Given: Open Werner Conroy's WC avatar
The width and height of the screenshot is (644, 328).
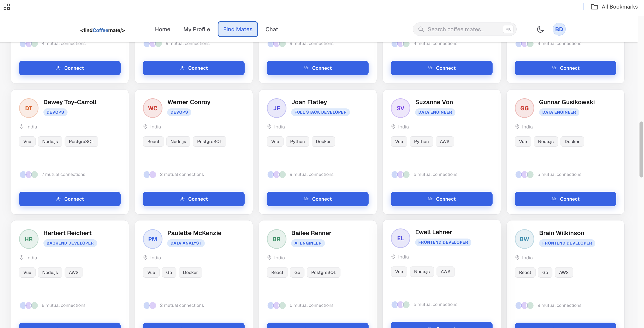Looking at the screenshot, I should [153, 108].
